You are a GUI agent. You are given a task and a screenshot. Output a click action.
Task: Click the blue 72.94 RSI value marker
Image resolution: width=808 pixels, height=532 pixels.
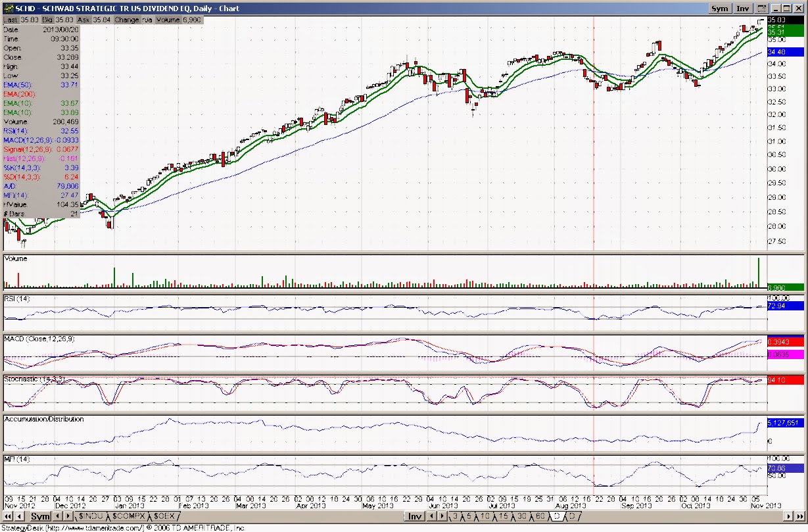[785, 306]
